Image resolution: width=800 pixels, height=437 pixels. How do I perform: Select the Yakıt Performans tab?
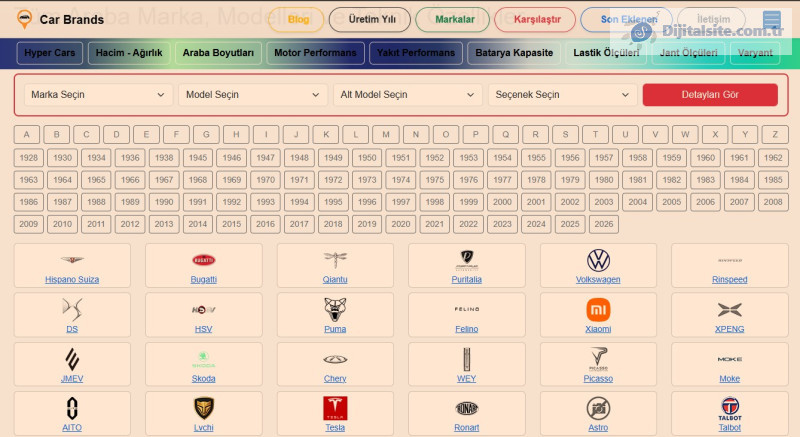(416, 53)
